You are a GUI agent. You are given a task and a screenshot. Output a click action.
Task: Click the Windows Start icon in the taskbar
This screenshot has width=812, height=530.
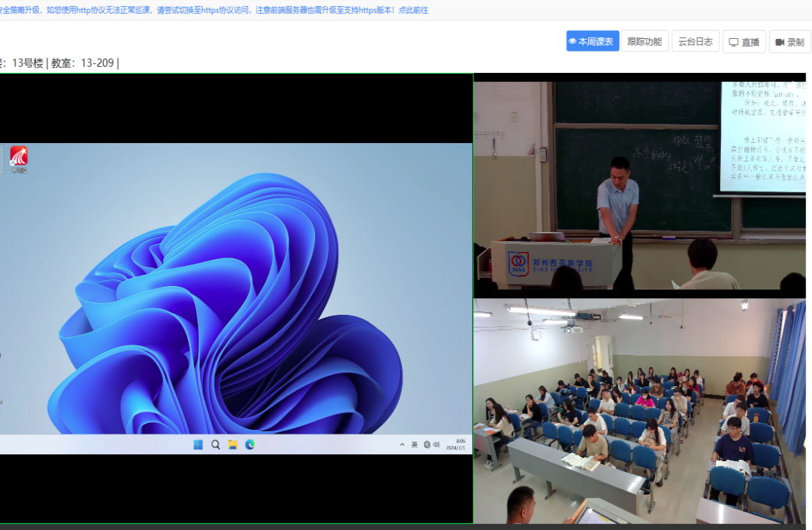pyautogui.click(x=198, y=445)
